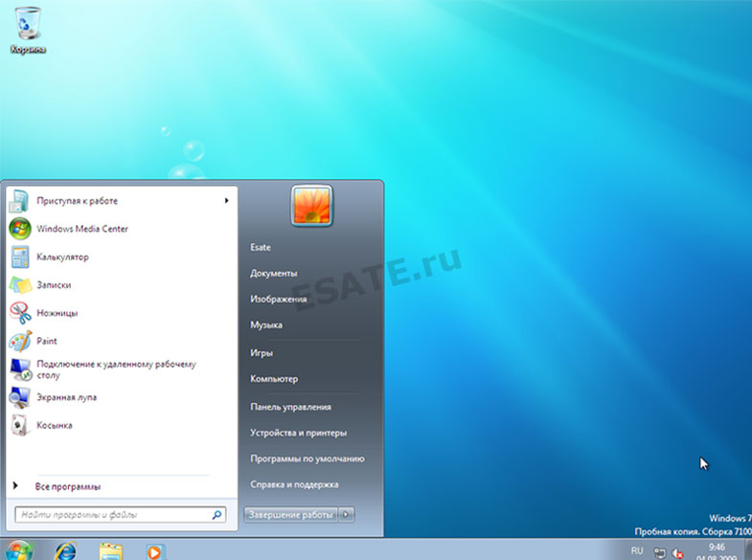Open the Экранная лупа magnifier icon

[20, 397]
